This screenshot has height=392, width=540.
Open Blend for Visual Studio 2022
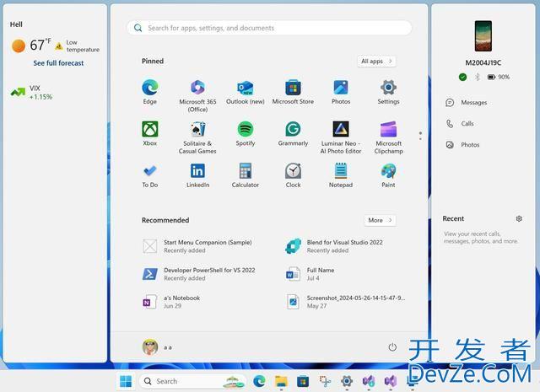334,246
